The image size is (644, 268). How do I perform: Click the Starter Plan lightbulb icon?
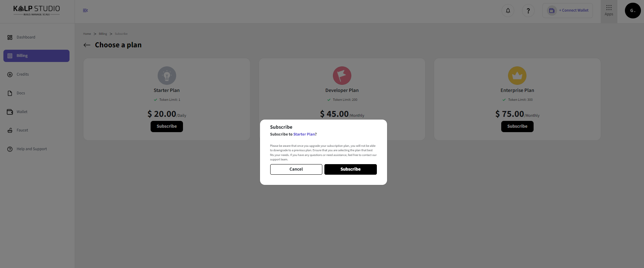(167, 76)
